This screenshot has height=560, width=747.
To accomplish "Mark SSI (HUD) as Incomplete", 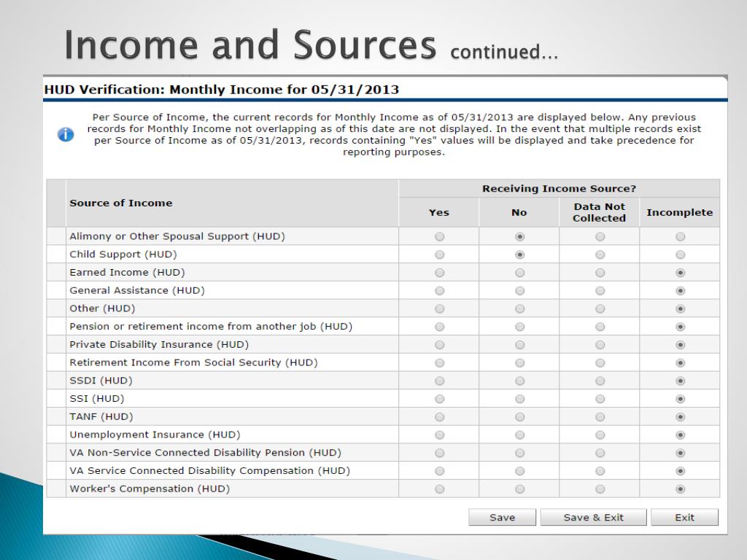I will [x=681, y=399].
